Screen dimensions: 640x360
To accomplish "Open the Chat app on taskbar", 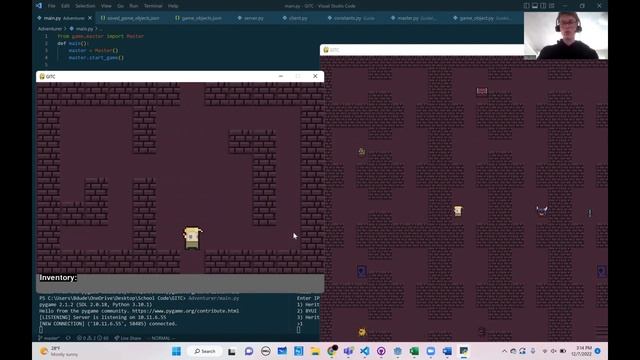I will click(249, 351).
